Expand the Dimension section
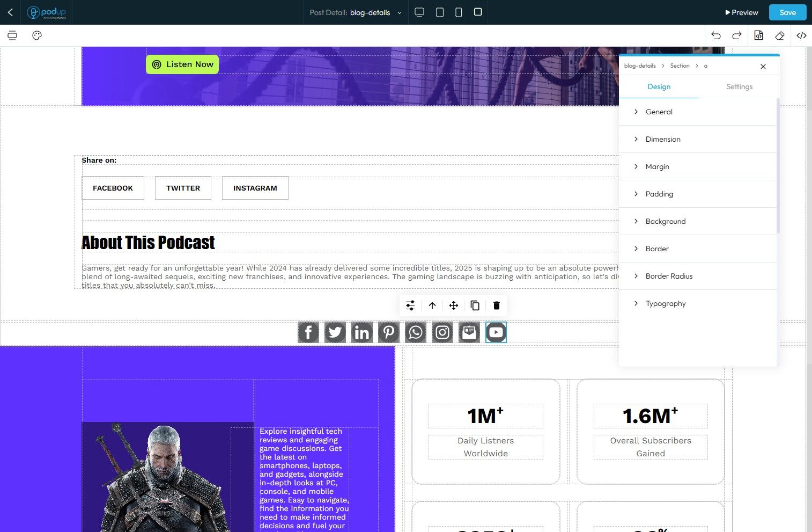The image size is (812, 532). tap(698, 139)
